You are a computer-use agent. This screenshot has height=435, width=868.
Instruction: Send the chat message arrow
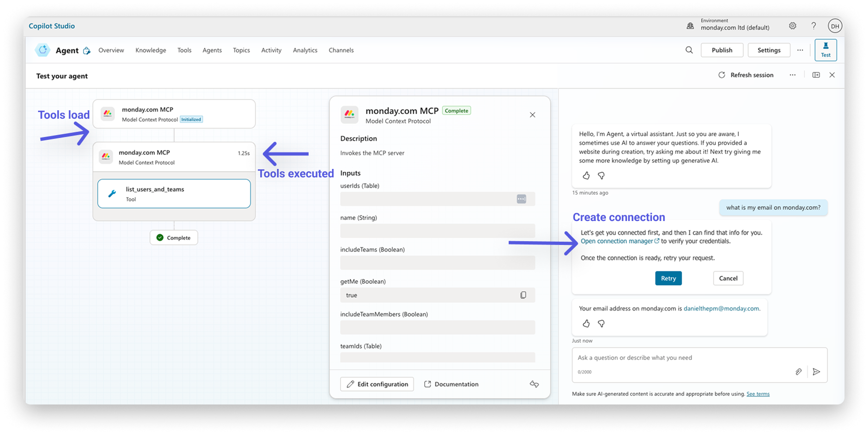pyautogui.click(x=817, y=372)
